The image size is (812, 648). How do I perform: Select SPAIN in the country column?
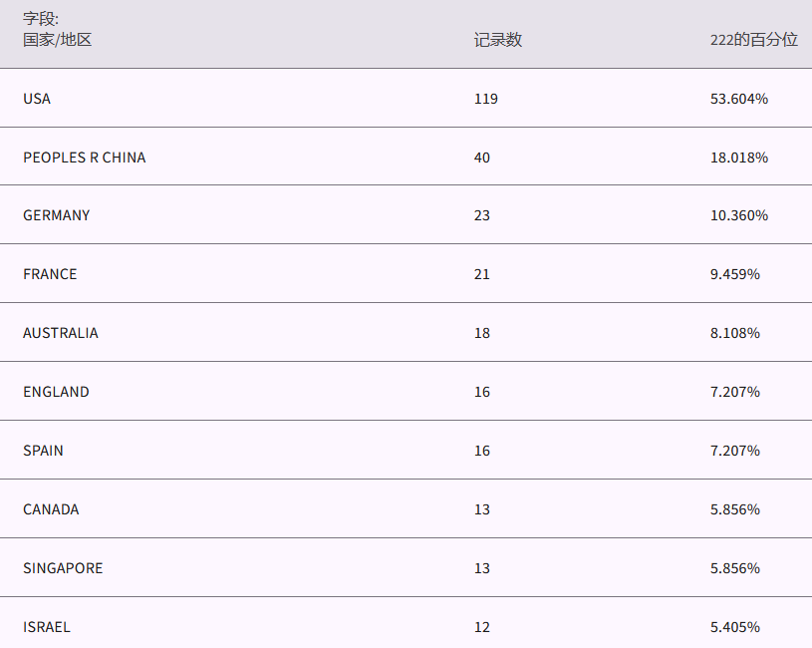click(43, 451)
